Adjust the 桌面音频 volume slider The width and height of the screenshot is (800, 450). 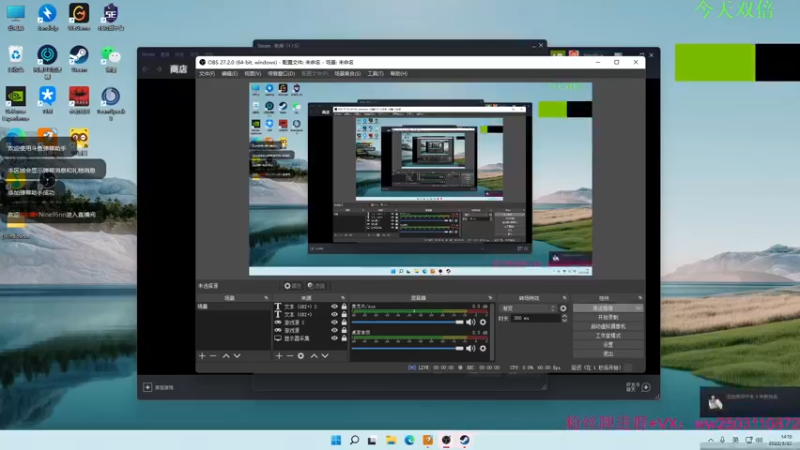pyautogui.click(x=408, y=348)
